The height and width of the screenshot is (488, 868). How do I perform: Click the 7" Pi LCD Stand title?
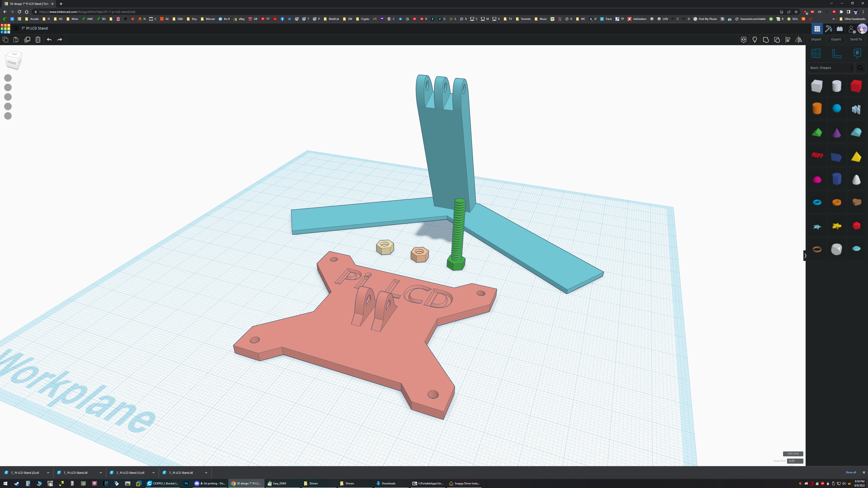[35, 28]
